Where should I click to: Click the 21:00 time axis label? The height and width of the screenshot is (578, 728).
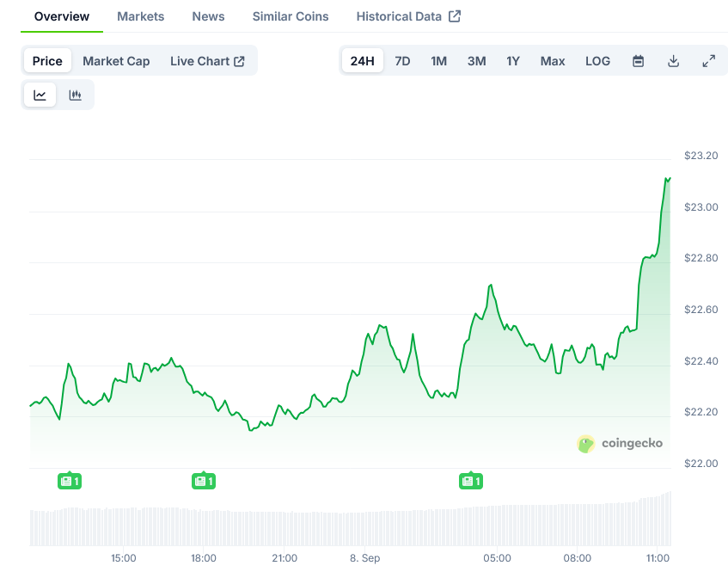284,558
